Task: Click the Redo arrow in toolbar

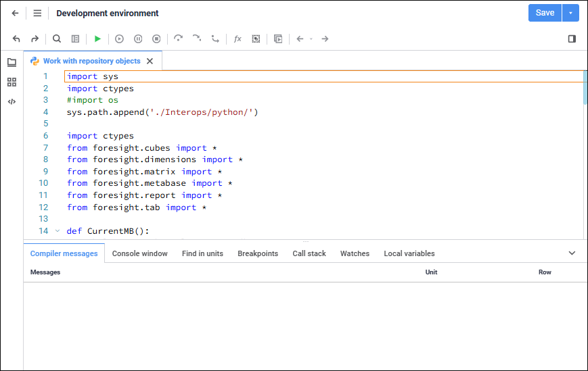Action: click(35, 39)
